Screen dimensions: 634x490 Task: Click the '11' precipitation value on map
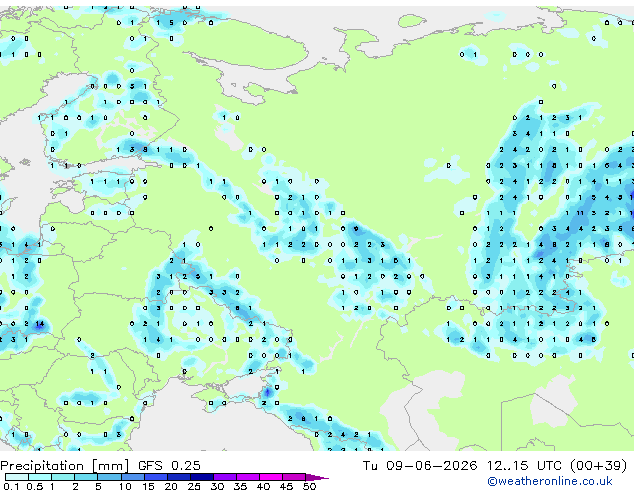coord(580,213)
